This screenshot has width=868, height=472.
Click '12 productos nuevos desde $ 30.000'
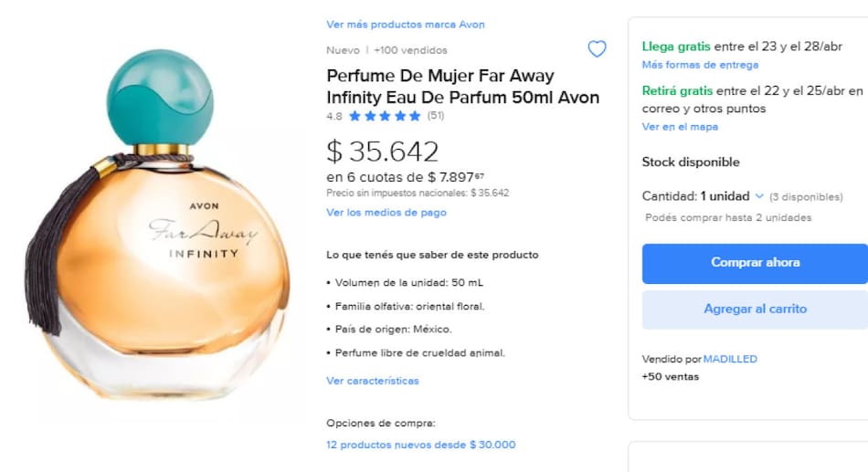[x=420, y=445]
